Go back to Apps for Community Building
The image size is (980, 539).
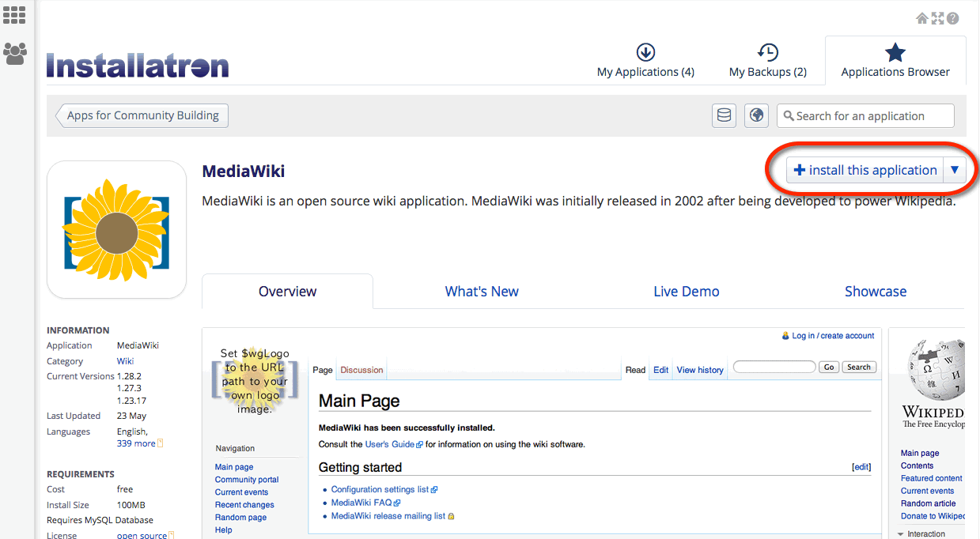point(142,115)
